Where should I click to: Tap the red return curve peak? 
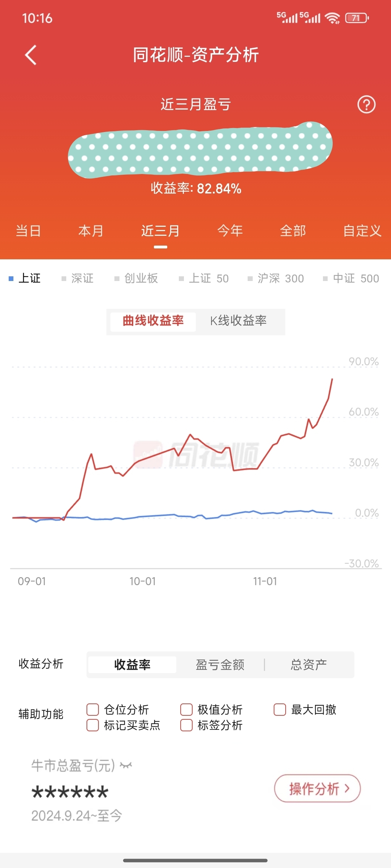(x=332, y=379)
